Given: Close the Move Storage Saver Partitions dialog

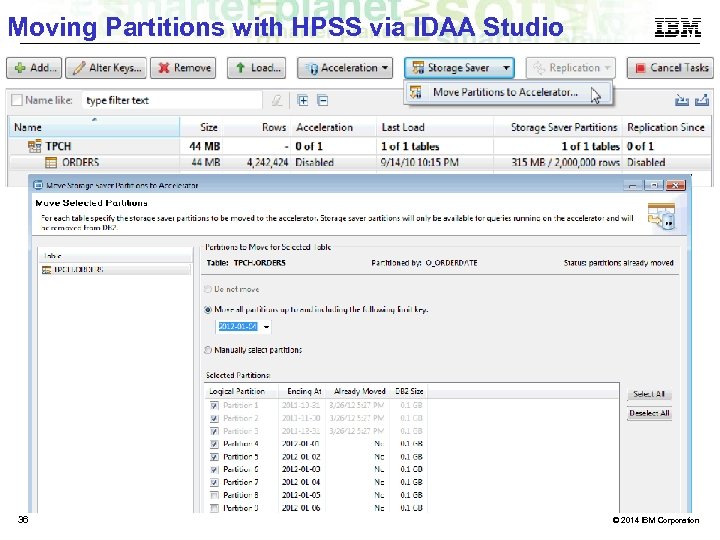Looking at the screenshot, I should tap(675, 185).
